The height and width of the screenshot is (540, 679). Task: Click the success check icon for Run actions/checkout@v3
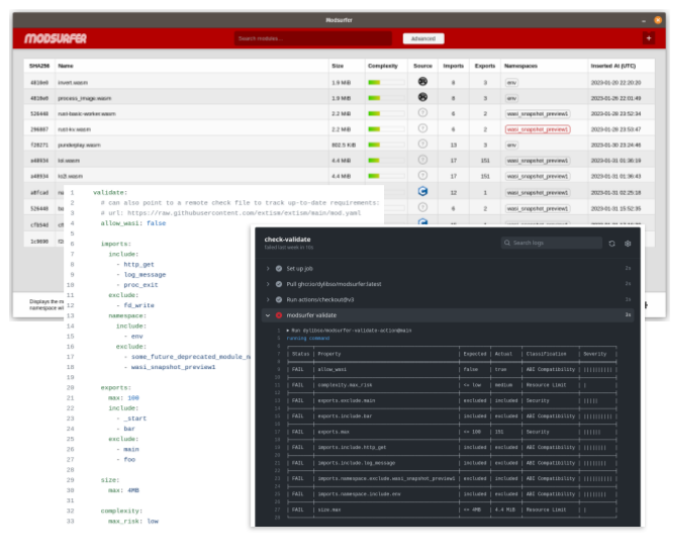(279, 300)
